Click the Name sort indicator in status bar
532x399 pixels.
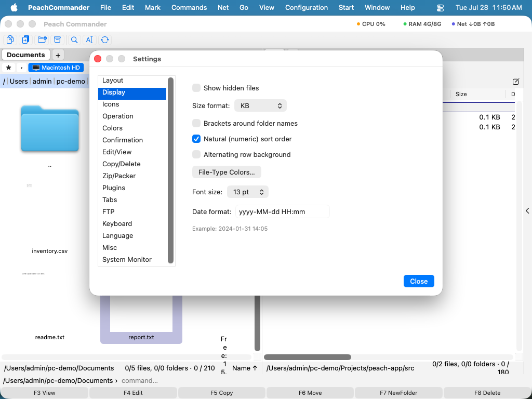[245, 368]
